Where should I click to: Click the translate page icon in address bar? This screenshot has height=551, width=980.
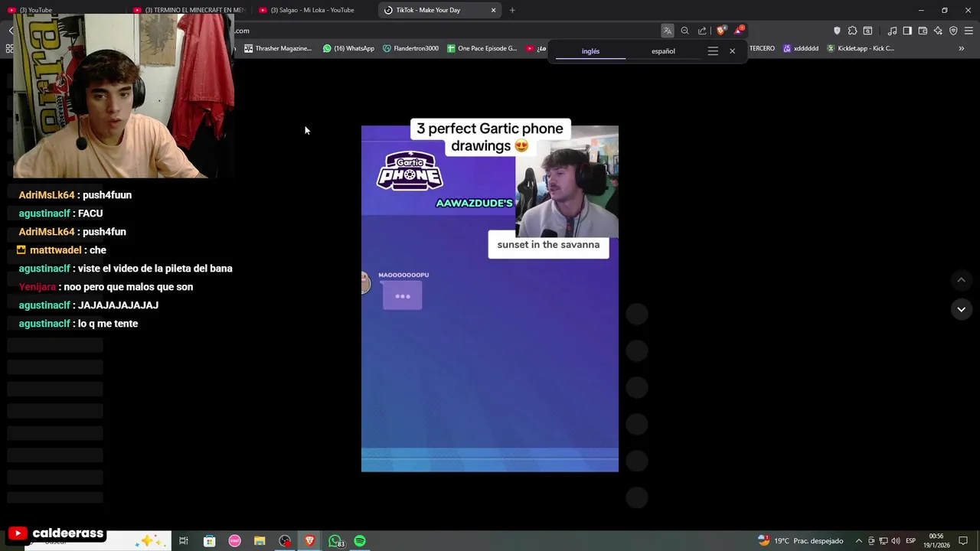point(668,31)
